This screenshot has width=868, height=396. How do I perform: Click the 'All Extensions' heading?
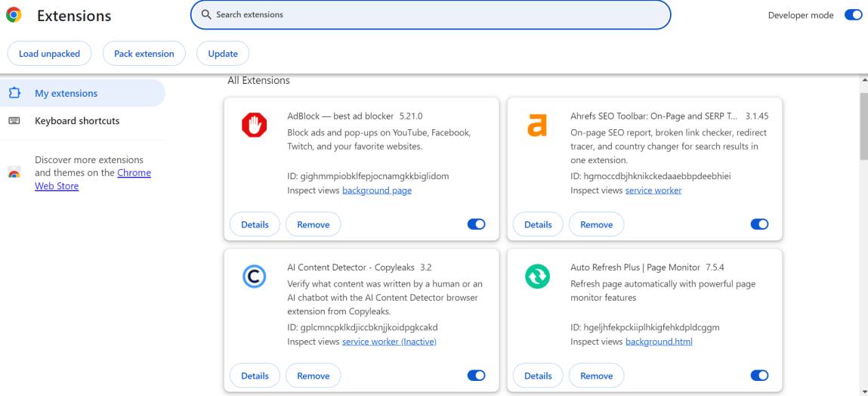(x=258, y=80)
